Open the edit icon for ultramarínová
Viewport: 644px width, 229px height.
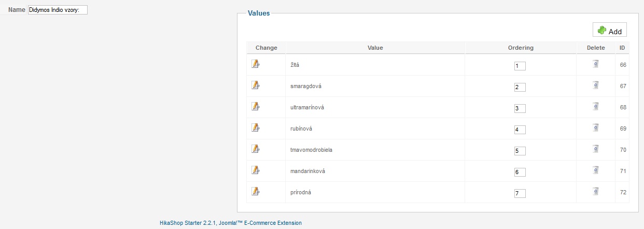coord(255,106)
